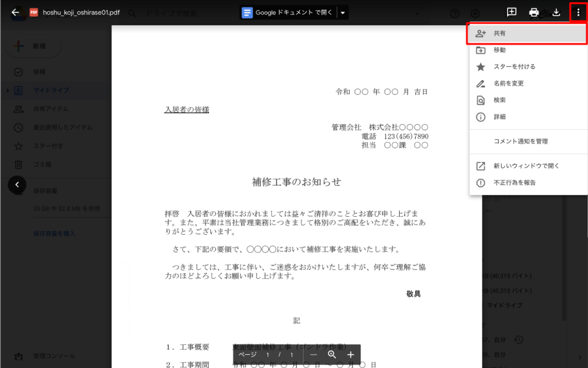
Task: Select 候補 in the sidebar
Action: 40,72
